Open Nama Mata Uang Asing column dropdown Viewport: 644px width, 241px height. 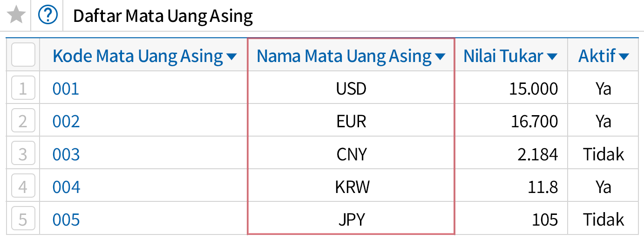click(440, 57)
